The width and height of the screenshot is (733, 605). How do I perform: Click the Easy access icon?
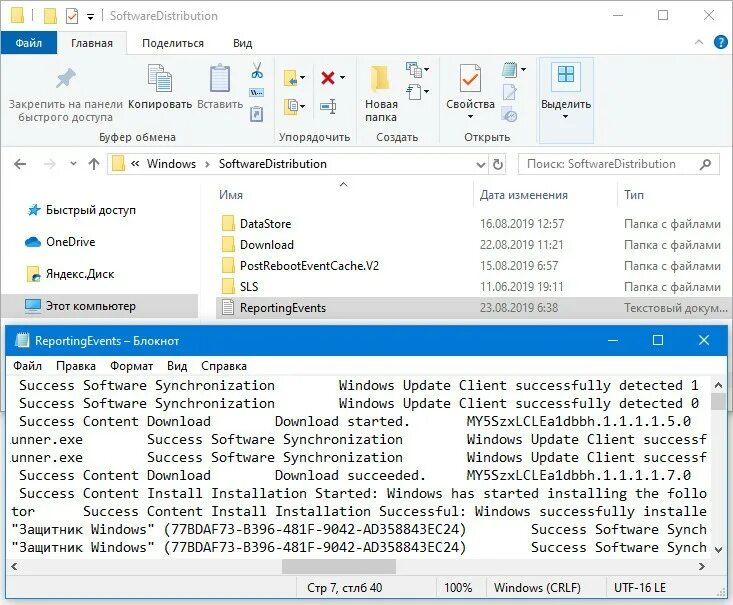pyautogui.click(x=413, y=91)
